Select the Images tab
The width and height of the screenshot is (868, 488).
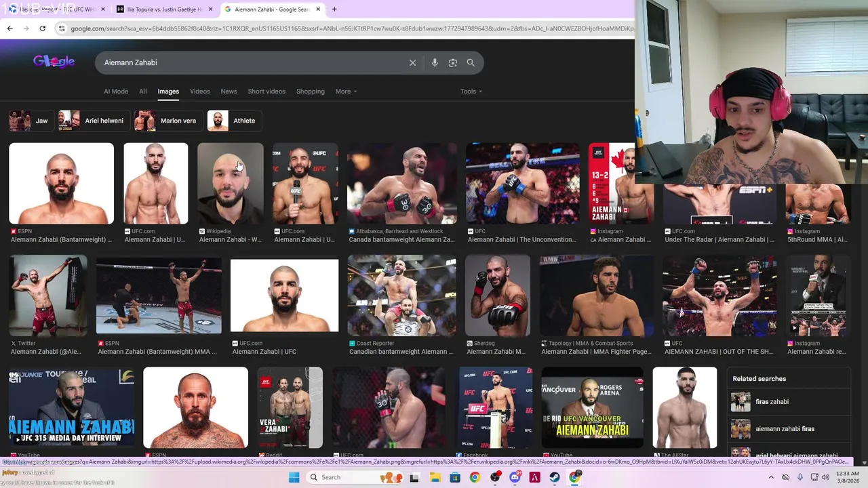(168, 91)
